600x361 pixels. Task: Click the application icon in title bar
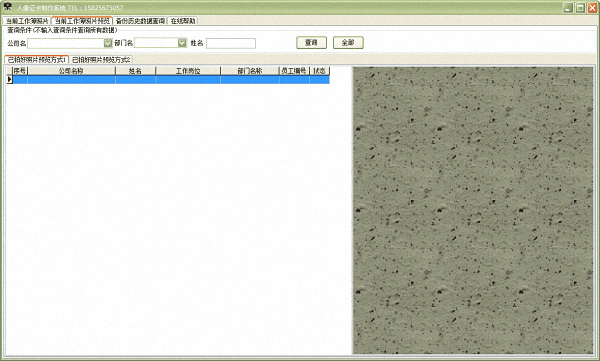7,7
